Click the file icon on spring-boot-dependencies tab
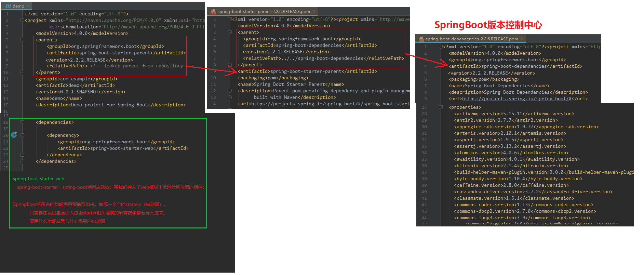The image size is (644, 275). tap(421, 39)
